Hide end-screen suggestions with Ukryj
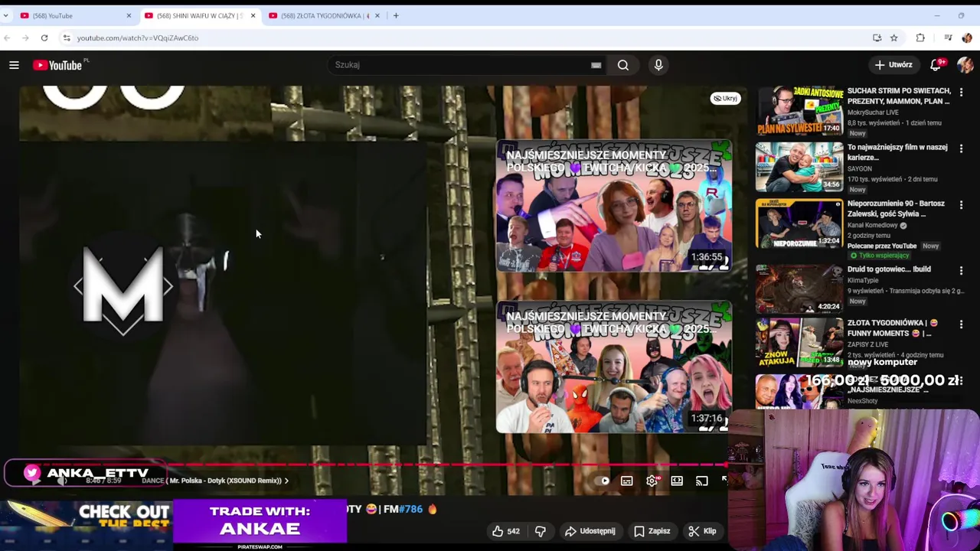This screenshot has height=551, width=980. 725,98
